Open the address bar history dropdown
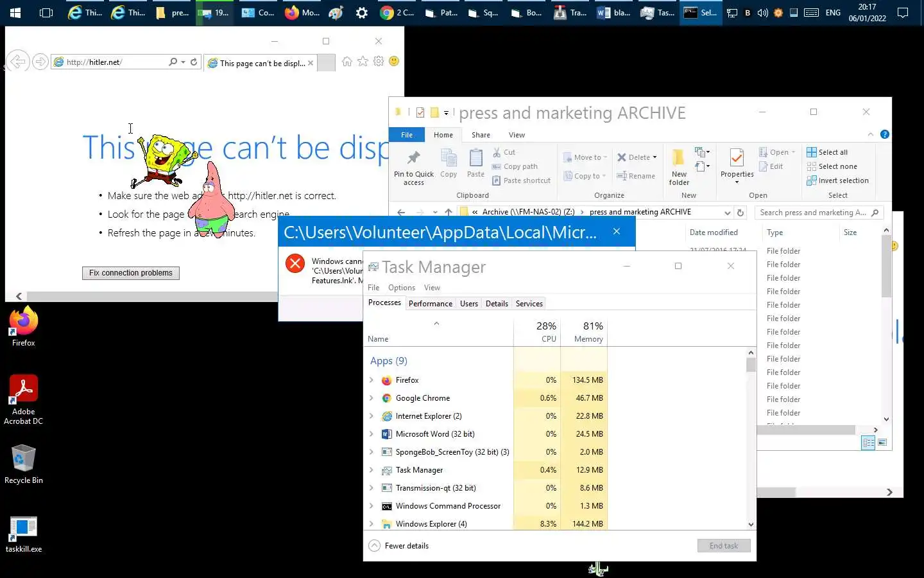Viewport: 924px width, 578px height. pos(727,213)
